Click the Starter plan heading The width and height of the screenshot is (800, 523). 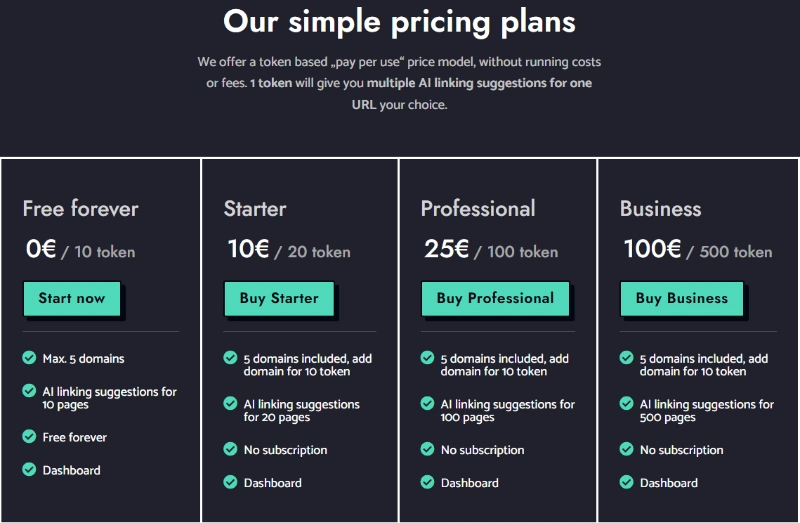(x=255, y=209)
